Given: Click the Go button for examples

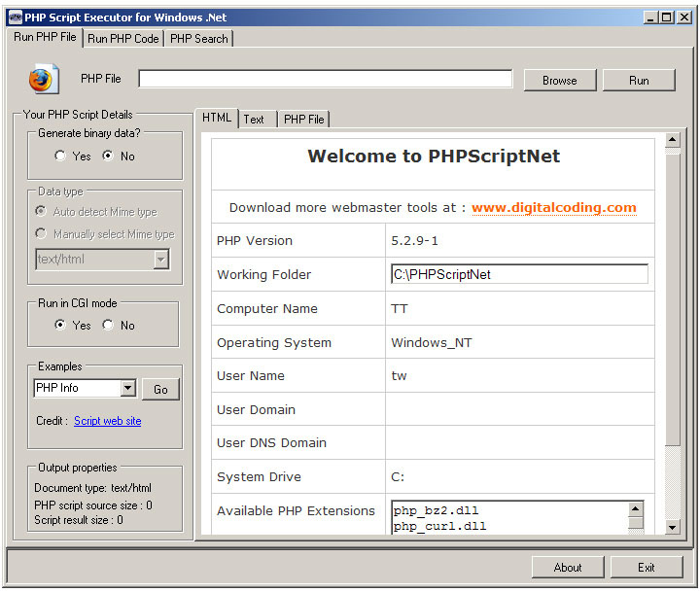Looking at the screenshot, I should (160, 389).
